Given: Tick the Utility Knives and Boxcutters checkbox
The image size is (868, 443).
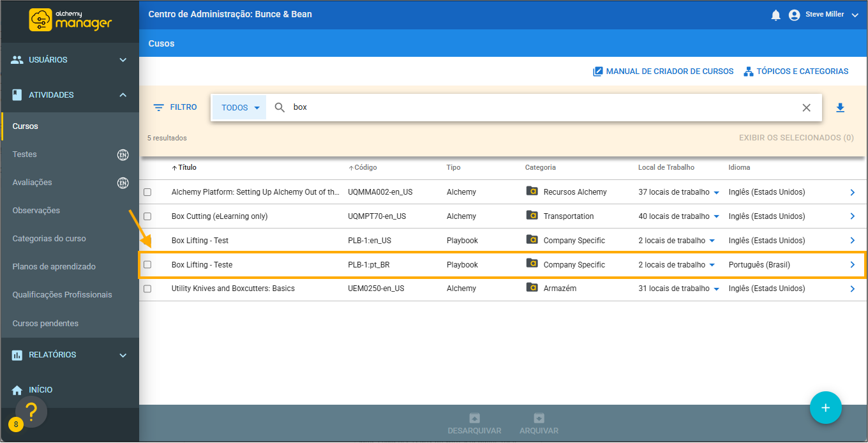Looking at the screenshot, I should [x=147, y=289].
